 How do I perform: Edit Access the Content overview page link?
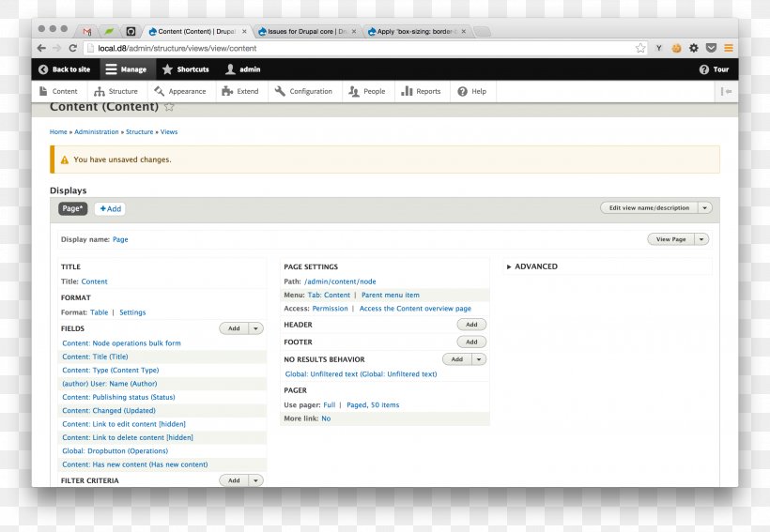415,308
